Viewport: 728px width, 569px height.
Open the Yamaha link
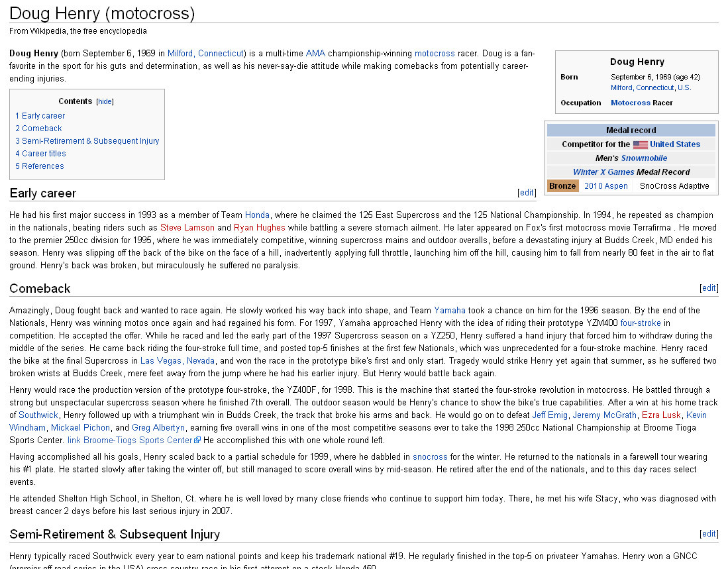tap(449, 310)
